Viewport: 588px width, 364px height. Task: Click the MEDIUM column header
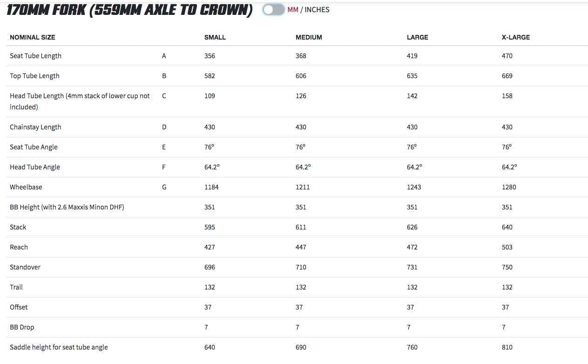tap(309, 37)
